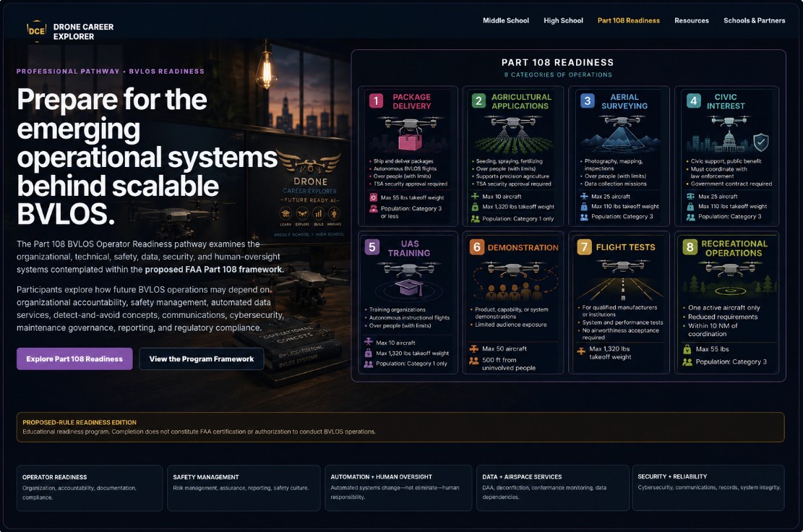This screenshot has width=803, height=532.
Task: Click the aircraft icon beside Max 10 aircraft in Agricultural
Action: tap(476, 197)
